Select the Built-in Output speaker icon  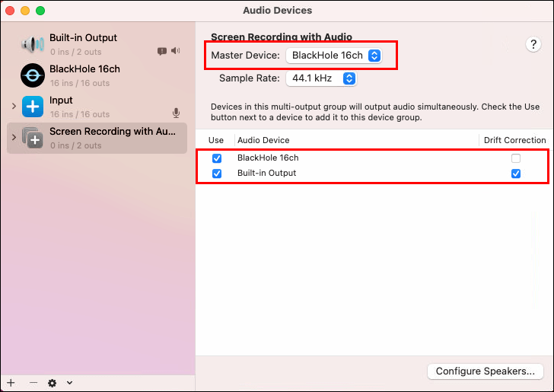(x=33, y=45)
